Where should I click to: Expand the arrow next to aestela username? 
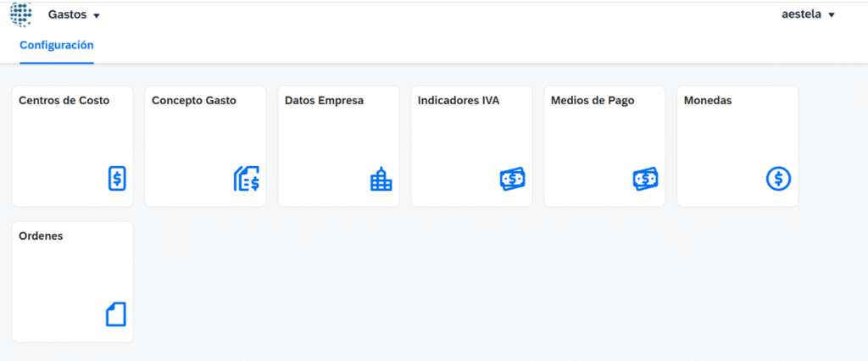[832, 15]
